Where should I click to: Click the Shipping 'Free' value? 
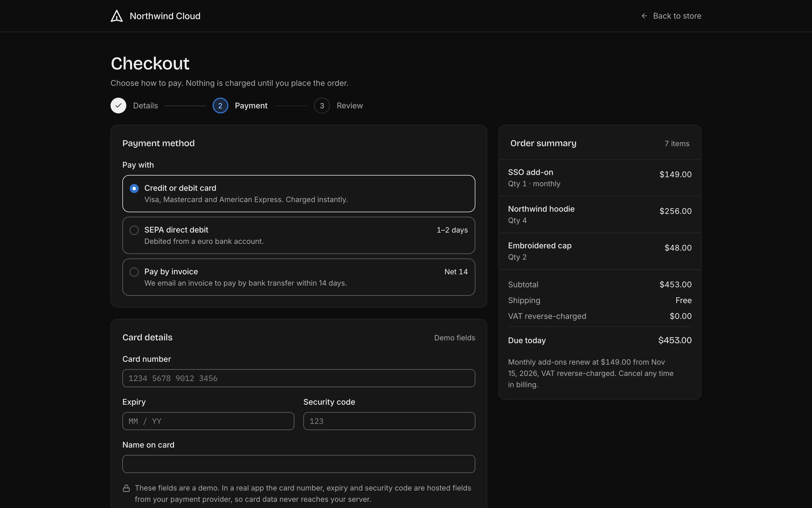[683, 300]
